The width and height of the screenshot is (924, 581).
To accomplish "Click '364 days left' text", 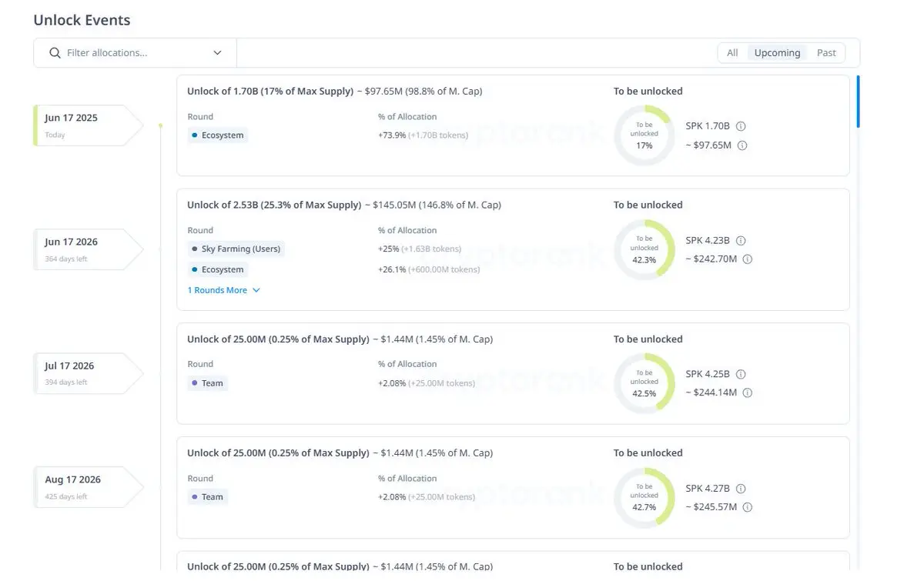I will 66,259.
